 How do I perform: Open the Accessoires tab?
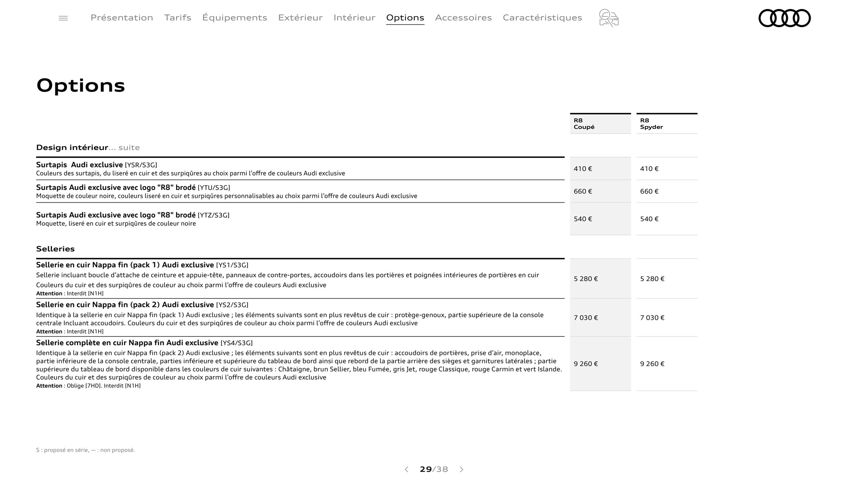(463, 17)
